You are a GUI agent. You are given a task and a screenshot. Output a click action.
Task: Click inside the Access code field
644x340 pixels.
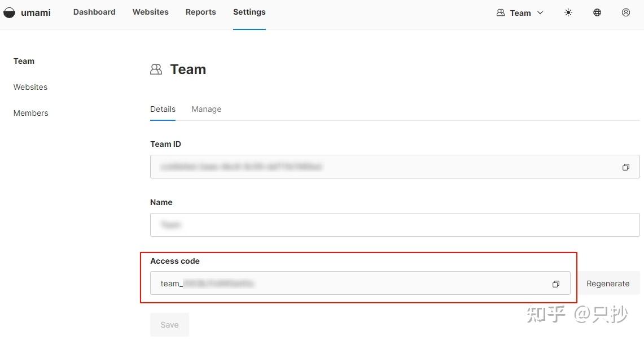(360, 283)
